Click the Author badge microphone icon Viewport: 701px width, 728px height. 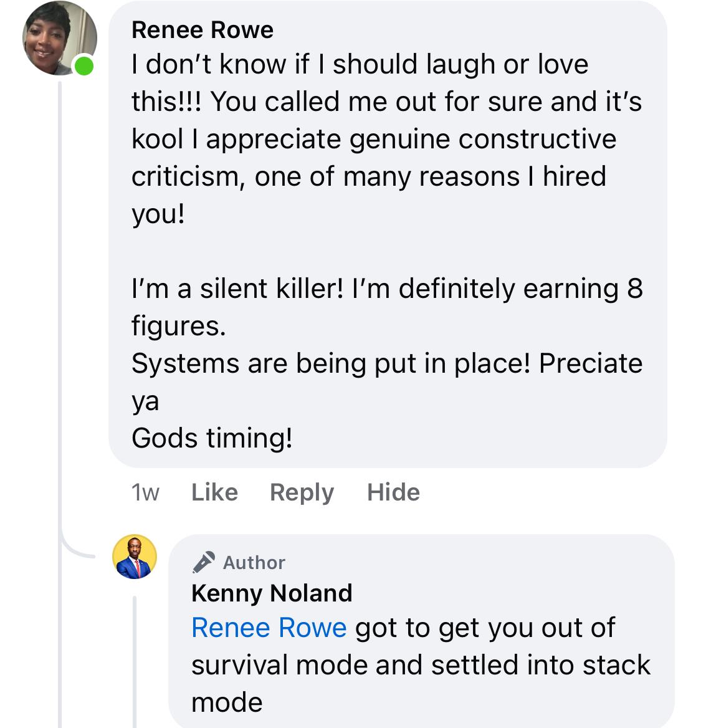pyautogui.click(x=203, y=562)
